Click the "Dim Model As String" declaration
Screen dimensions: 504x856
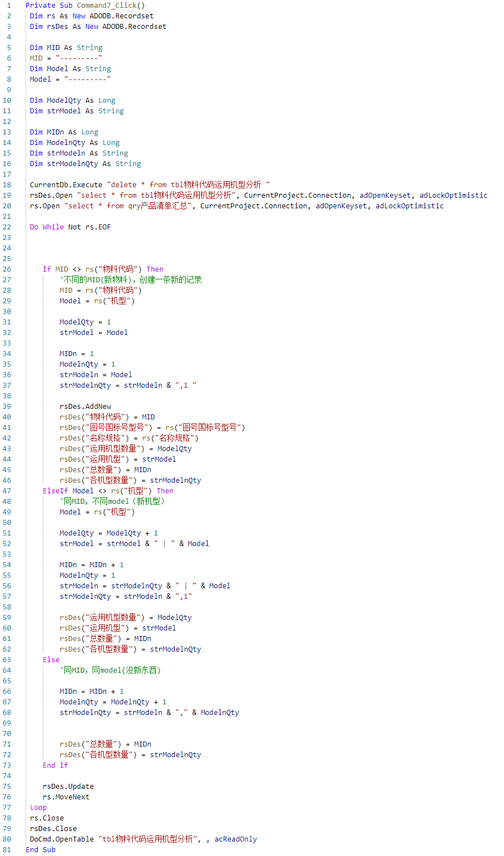[x=70, y=69]
